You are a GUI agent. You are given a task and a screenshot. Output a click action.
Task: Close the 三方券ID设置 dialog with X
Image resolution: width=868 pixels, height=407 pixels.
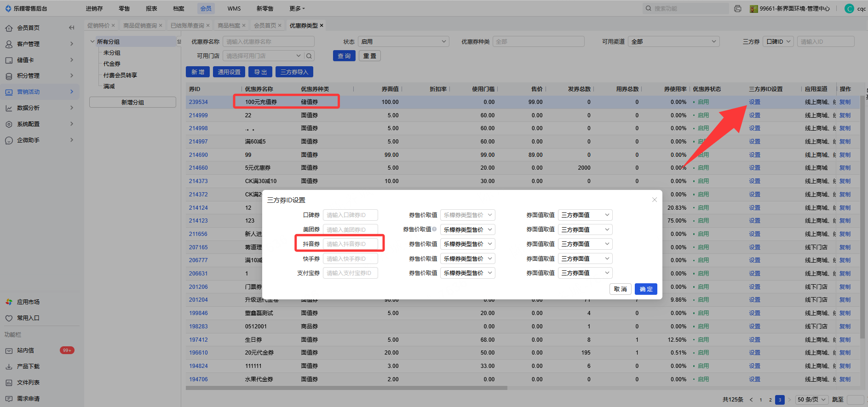[x=654, y=200]
